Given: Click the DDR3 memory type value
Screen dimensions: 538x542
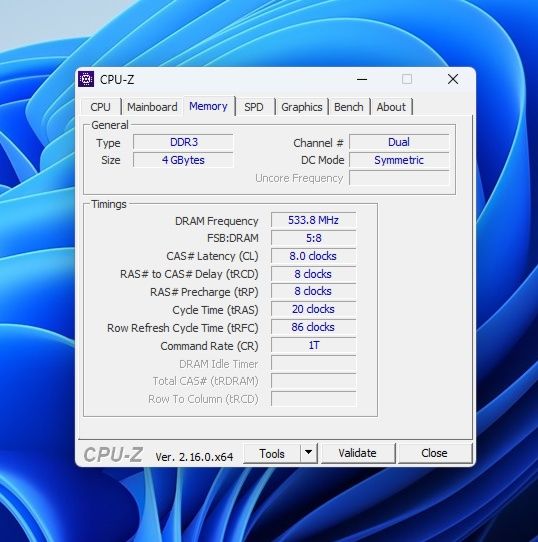Looking at the screenshot, I should coord(184,142).
